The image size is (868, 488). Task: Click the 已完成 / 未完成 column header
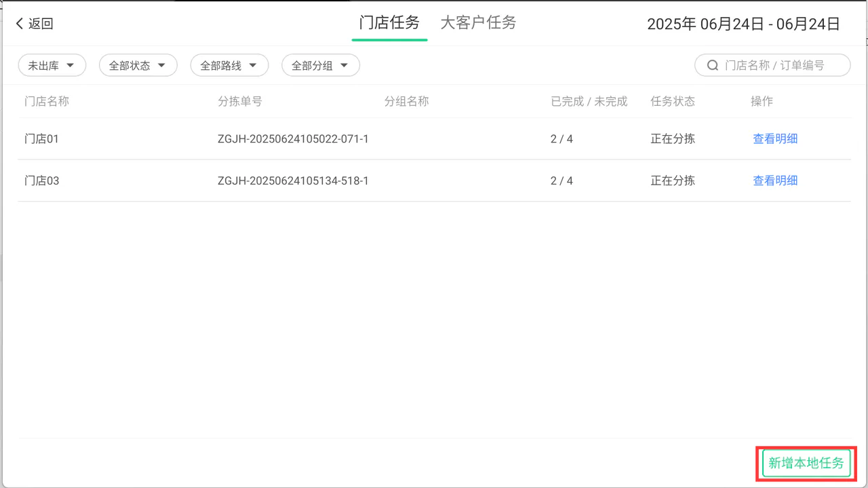coord(589,101)
